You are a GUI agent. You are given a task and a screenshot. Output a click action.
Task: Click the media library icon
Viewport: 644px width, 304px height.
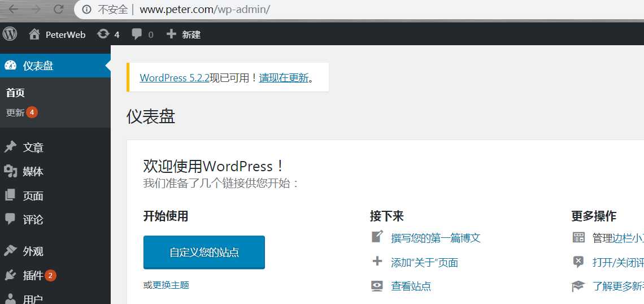pos(10,171)
